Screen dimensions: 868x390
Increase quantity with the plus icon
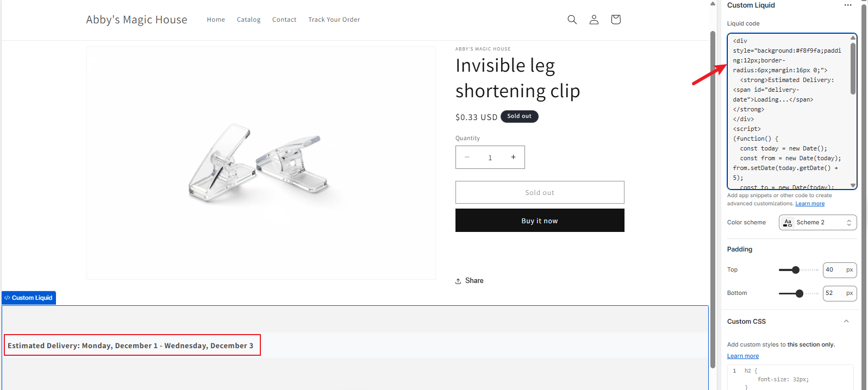513,158
